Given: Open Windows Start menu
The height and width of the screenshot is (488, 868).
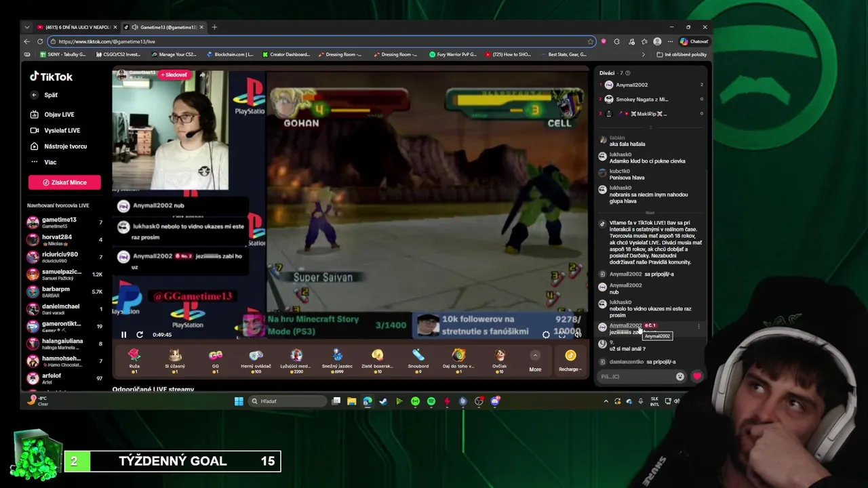Looking at the screenshot, I should (x=239, y=401).
